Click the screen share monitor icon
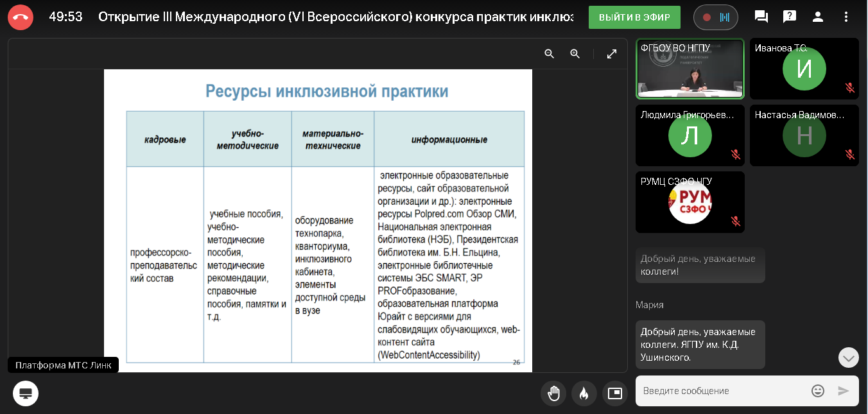Viewport: 868px width, 414px height. 26,393
